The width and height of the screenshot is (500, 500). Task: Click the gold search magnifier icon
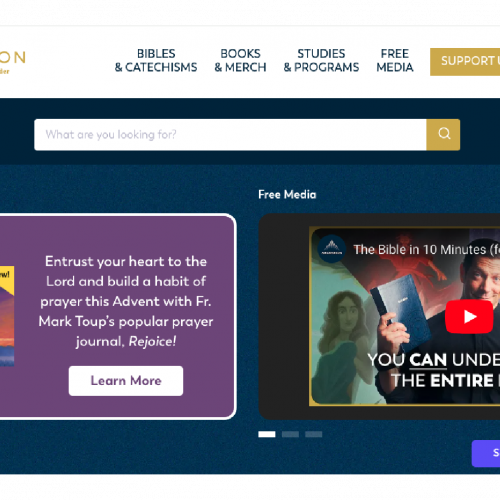(443, 134)
